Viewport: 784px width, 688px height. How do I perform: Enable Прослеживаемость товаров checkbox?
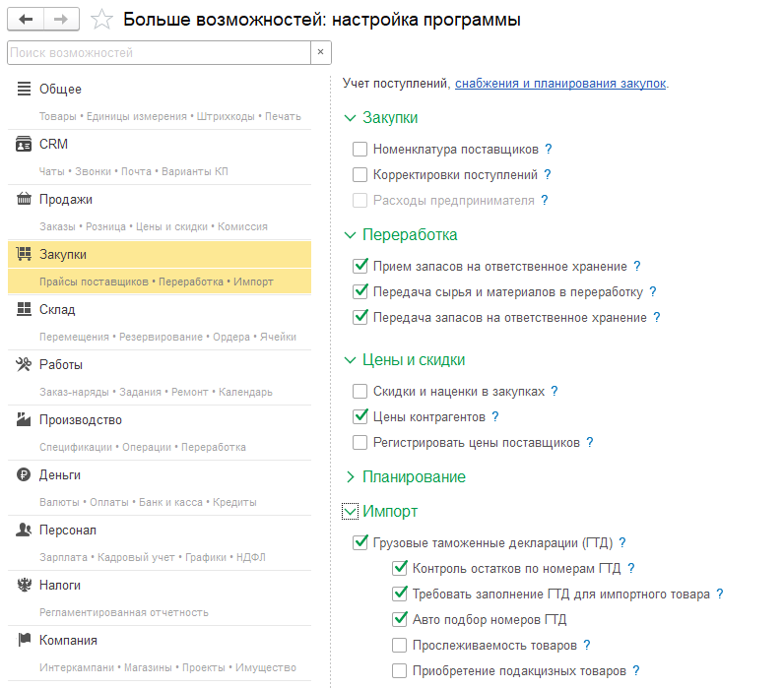399,646
